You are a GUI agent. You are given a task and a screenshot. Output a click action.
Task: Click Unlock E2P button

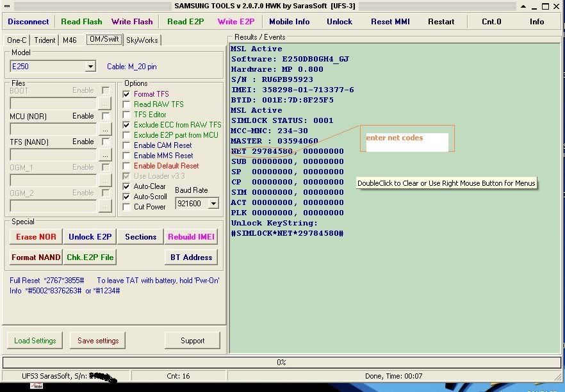(90, 237)
